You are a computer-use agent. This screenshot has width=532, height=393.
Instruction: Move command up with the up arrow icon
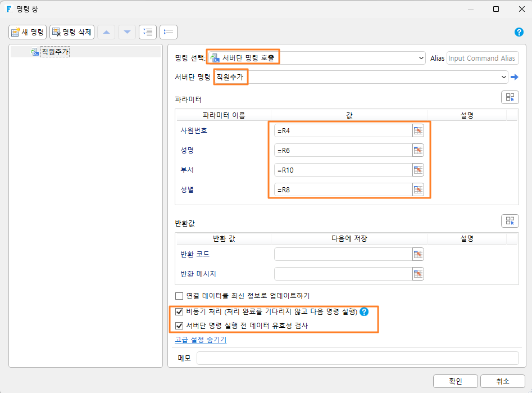coord(107,32)
